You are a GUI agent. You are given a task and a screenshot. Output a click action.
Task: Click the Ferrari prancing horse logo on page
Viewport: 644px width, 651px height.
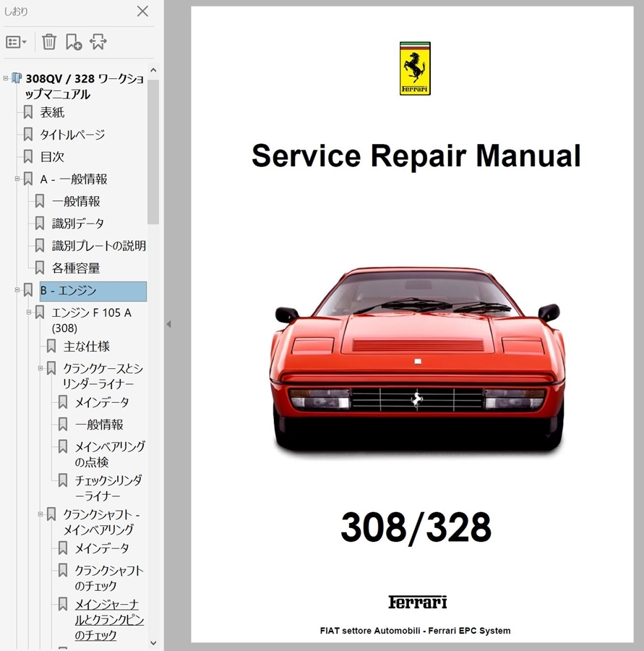point(415,69)
